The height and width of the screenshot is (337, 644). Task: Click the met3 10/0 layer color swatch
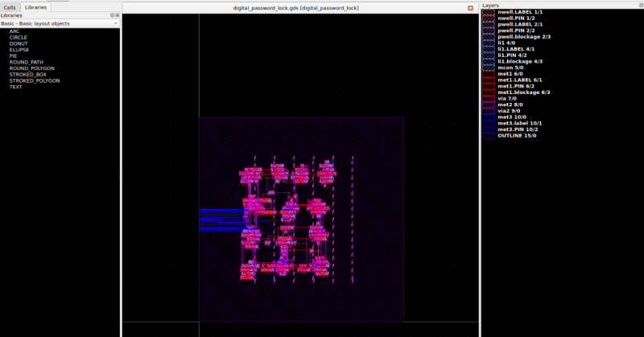click(x=489, y=117)
